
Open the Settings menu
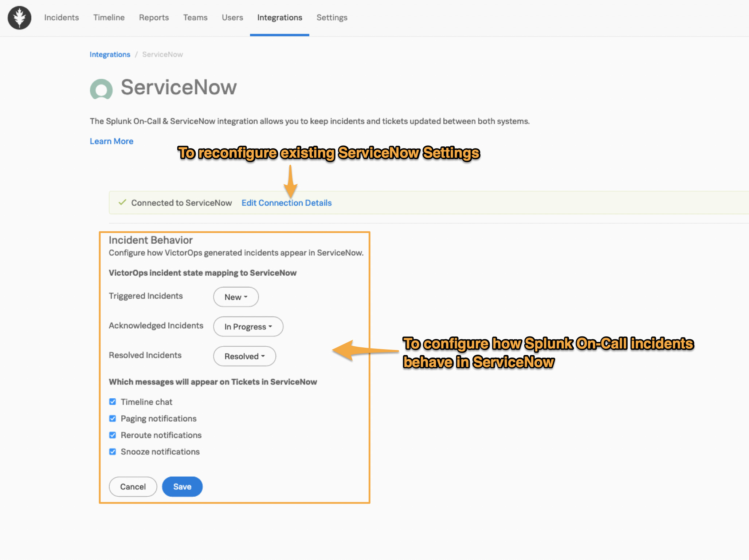(x=332, y=17)
